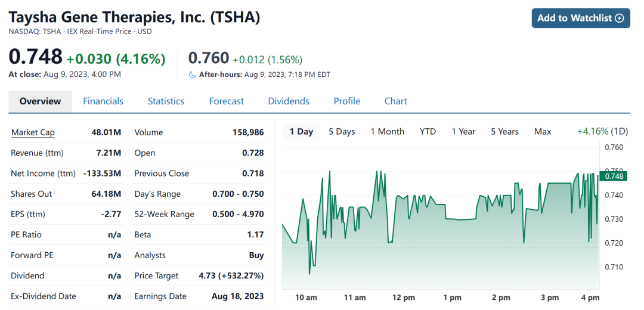The height and width of the screenshot is (310, 644).
Task: Select the Overview tab
Action: point(41,101)
